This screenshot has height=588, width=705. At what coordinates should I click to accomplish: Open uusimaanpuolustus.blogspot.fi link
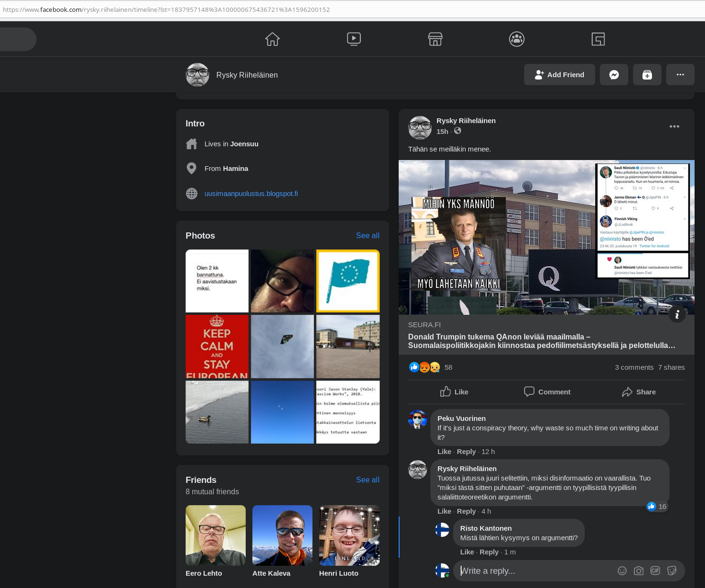point(251,194)
